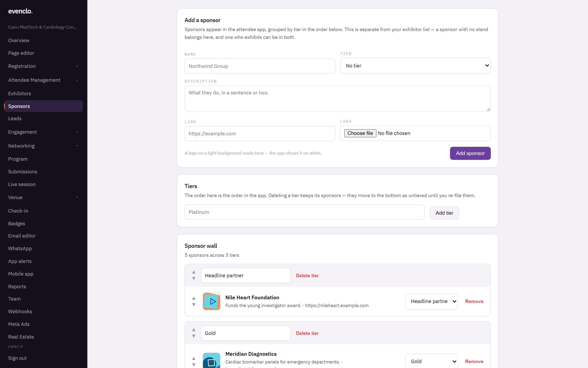This screenshot has height=368, width=588.
Task: Open Nile Heart Foundation tier dropdown
Action: coord(432,301)
